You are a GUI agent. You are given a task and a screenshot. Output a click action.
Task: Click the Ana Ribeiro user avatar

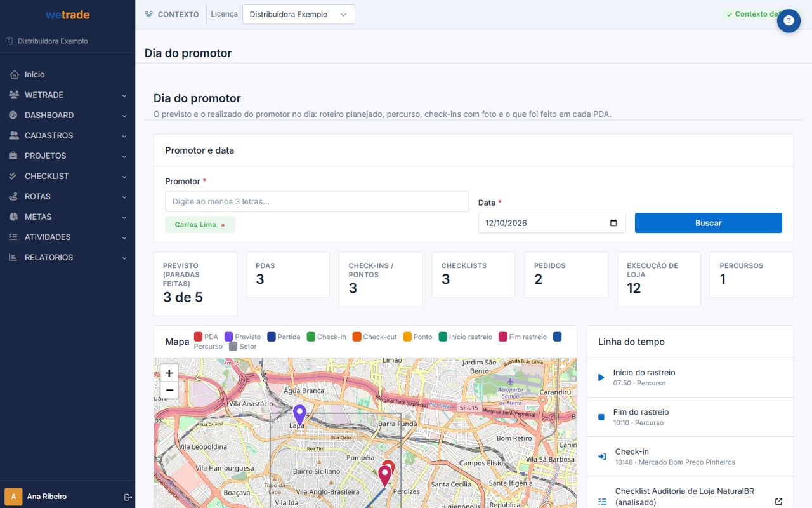pos(13,497)
